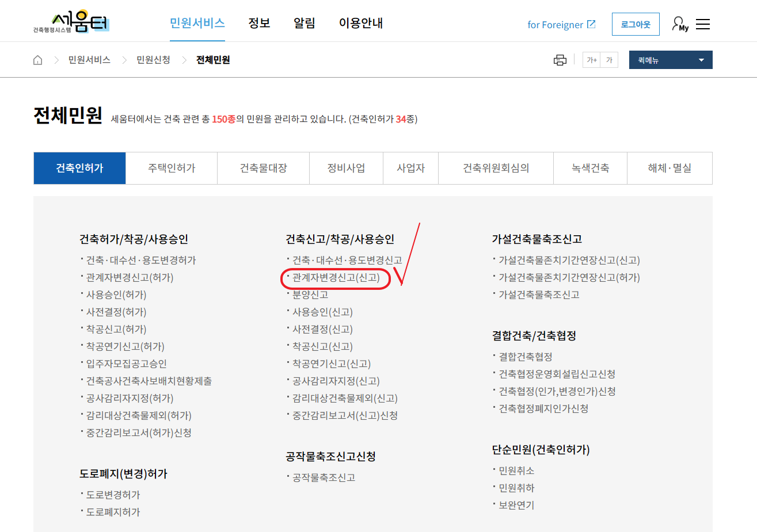
Task: Expand the 퀵메뉴 dropdown
Action: (670, 60)
